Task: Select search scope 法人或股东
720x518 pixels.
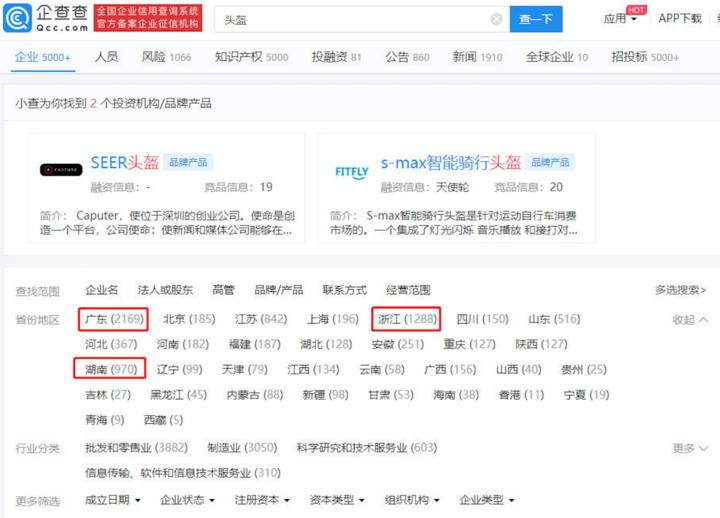Action: tap(165, 290)
